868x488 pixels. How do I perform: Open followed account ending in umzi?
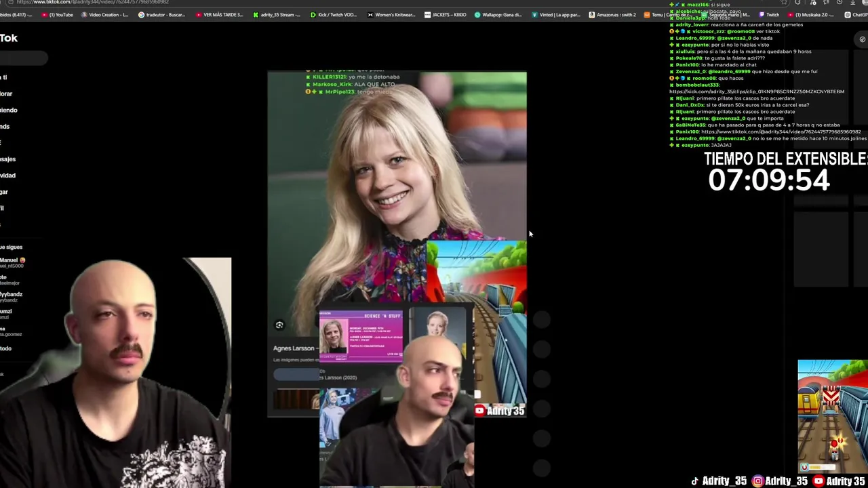(x=6, y=314)
